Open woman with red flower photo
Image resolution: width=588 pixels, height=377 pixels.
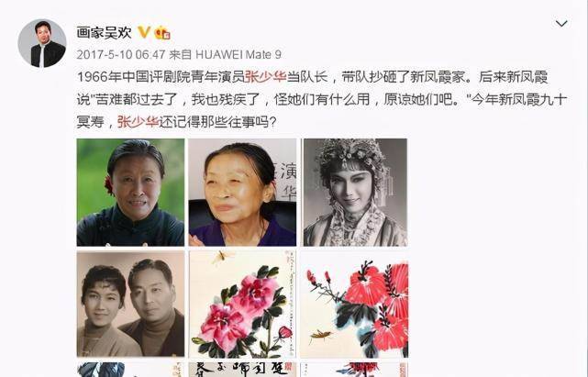(x=130, y=193)
